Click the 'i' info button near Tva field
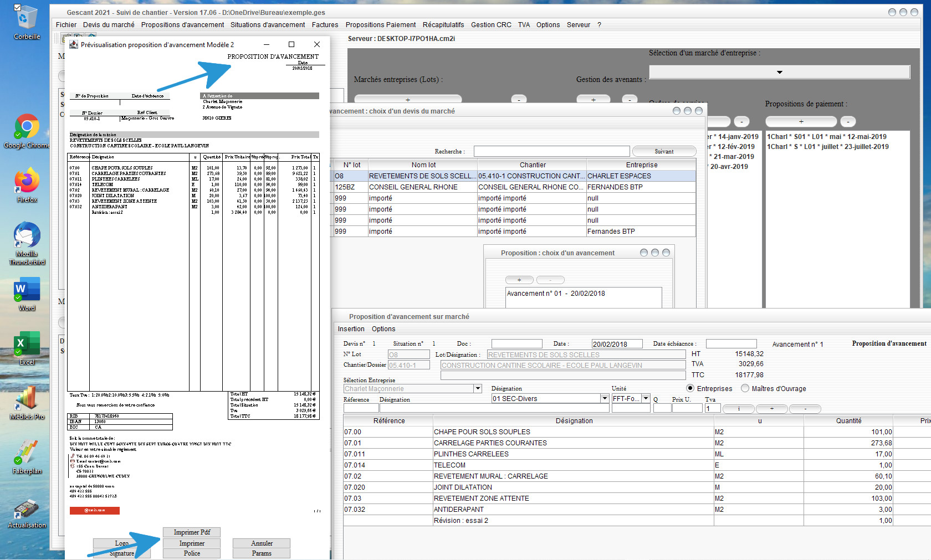 (739, 409)
